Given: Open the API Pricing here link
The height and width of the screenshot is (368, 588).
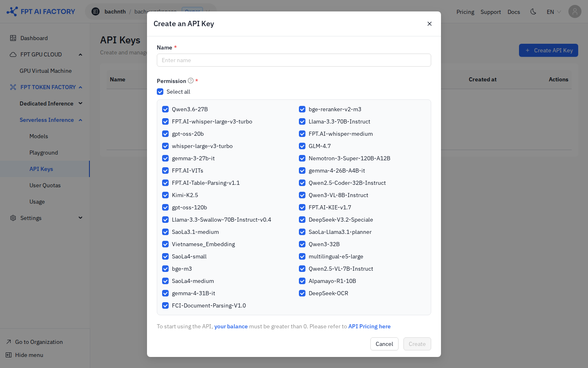Looking at the screenshot, I should (369, 326).
